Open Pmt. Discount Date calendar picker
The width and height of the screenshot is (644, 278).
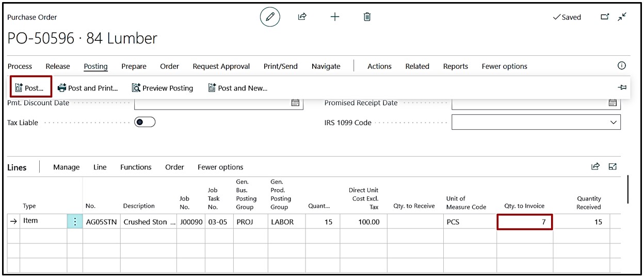click(x=295, y=103)
